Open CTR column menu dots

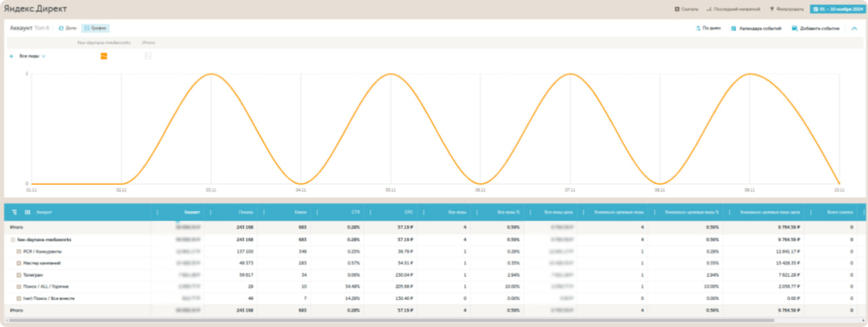[x=317, y=212]
